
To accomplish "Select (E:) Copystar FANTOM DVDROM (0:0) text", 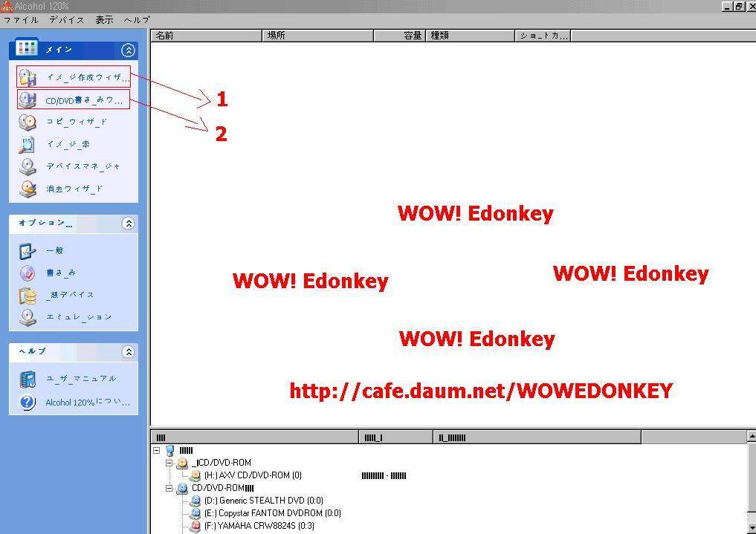I will click(x=272, y=513).
